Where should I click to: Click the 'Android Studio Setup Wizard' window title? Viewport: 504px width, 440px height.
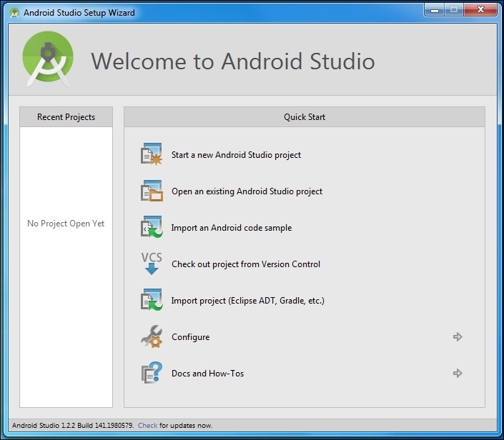[x=79, y=13]
